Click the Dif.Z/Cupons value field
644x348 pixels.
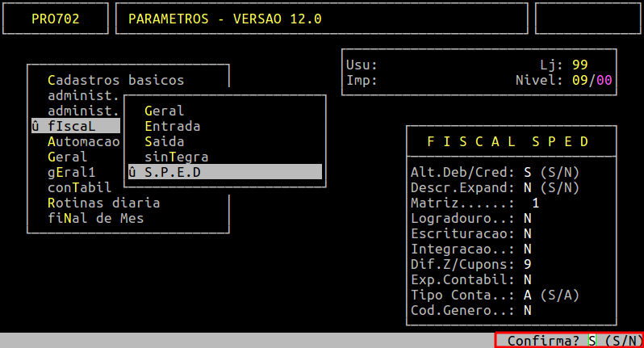pyautogui.click(x=527, y=264)
